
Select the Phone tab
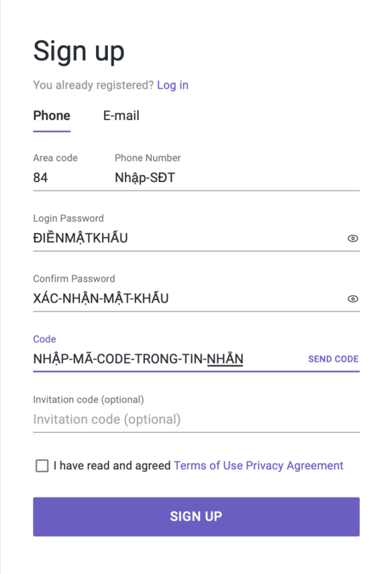(52, 115)
